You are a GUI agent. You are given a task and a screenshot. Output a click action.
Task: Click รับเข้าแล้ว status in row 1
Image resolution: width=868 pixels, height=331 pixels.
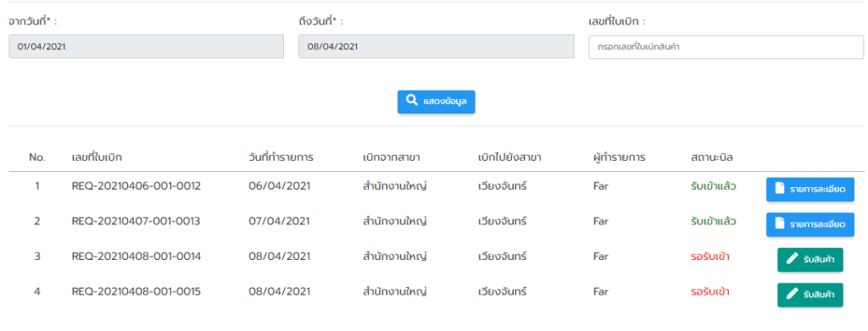pyautogui.click(x=714, y=186)
